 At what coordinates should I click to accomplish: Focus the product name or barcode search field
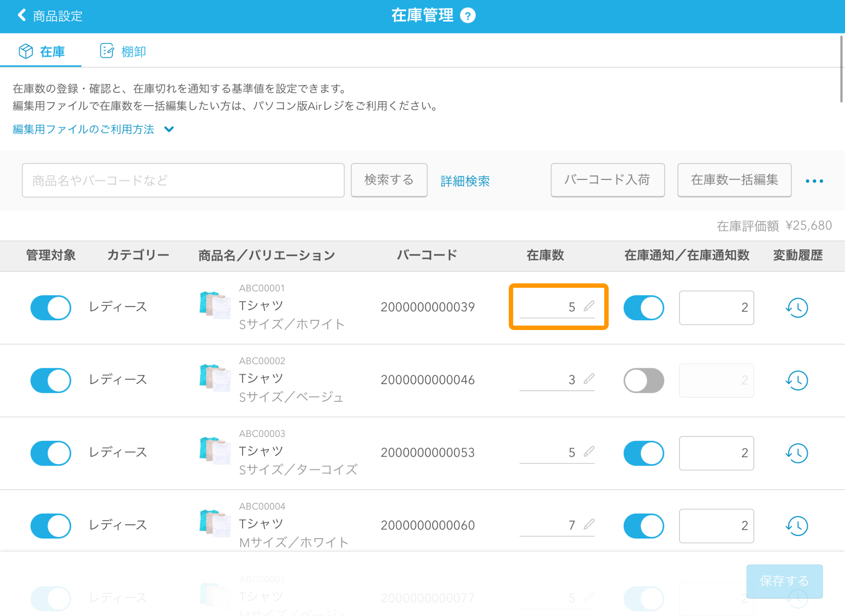coord(183,180)
